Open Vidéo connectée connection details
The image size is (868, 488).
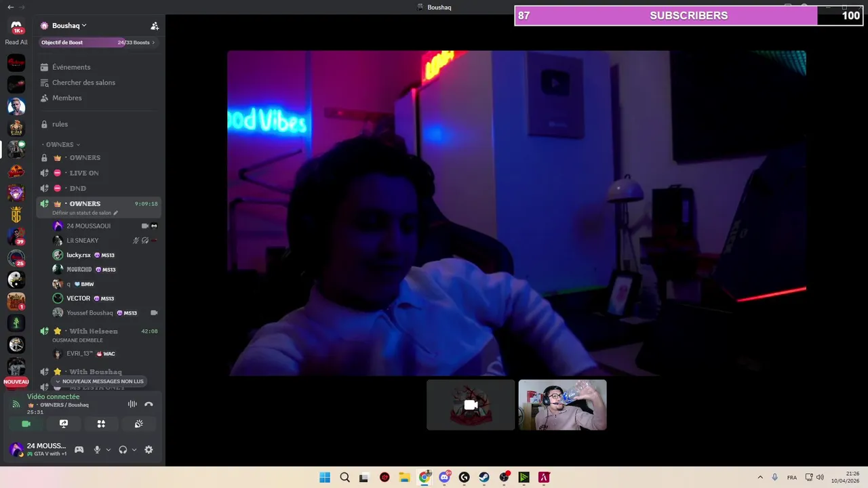pyautogui.click(x=53, y=397)
